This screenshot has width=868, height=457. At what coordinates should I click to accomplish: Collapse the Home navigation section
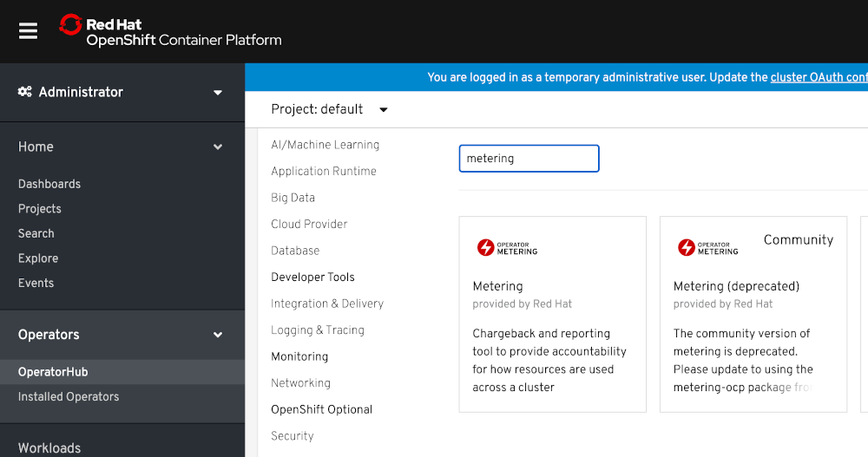point(122,147)
